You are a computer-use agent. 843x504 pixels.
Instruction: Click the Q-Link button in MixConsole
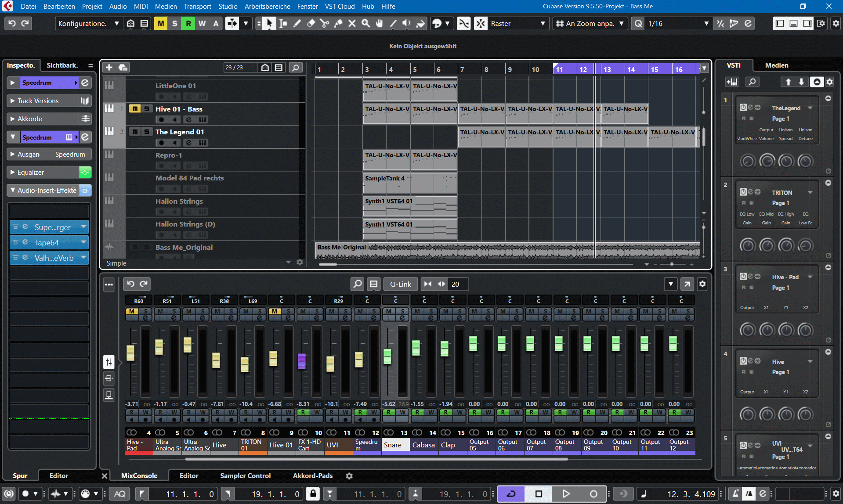click(400, 284)
